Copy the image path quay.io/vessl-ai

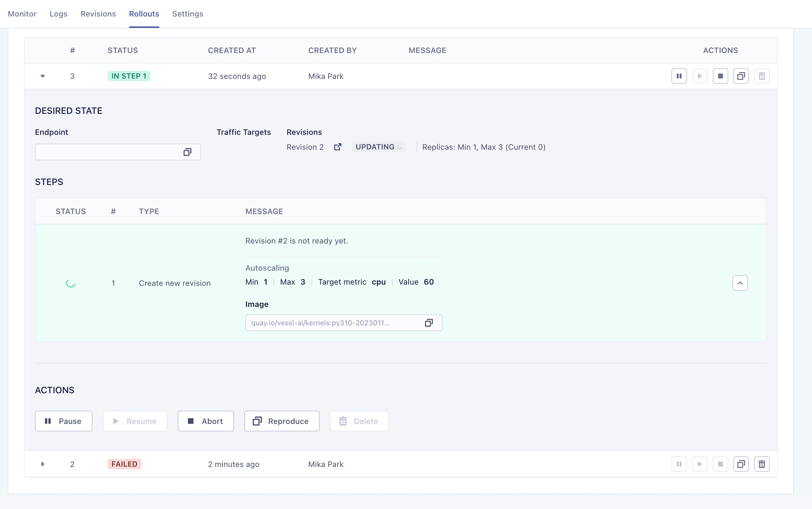429,323
